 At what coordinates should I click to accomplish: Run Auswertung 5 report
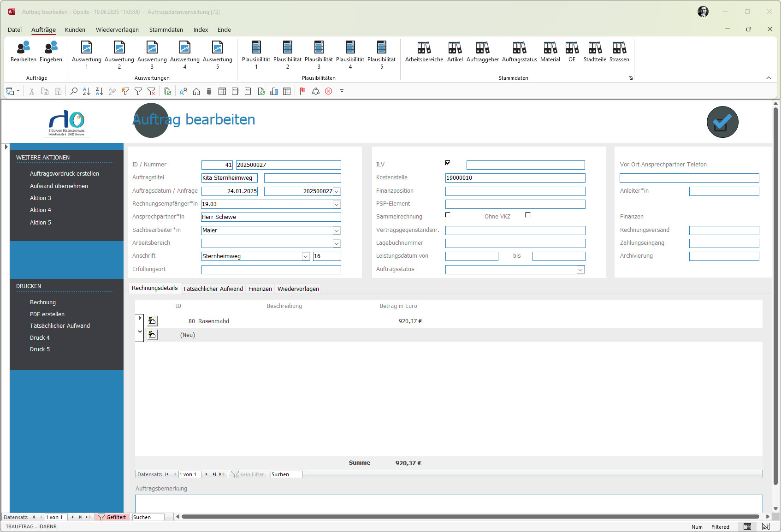pos(218,54)
